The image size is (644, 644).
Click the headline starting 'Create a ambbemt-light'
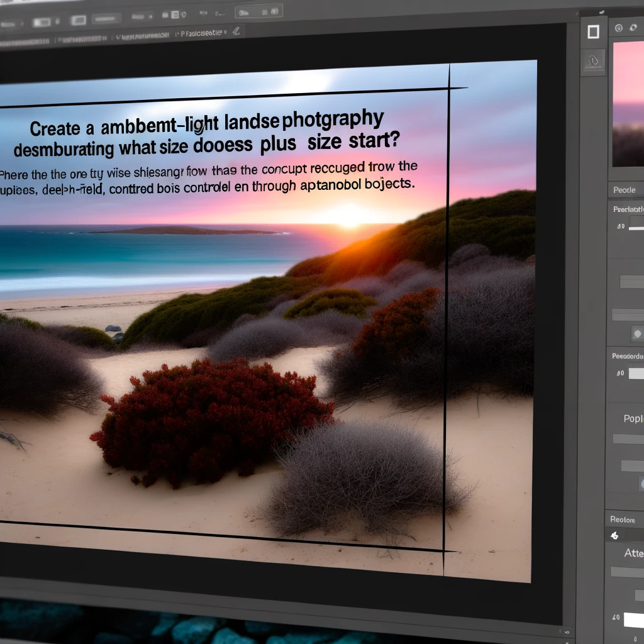point(206,124)
